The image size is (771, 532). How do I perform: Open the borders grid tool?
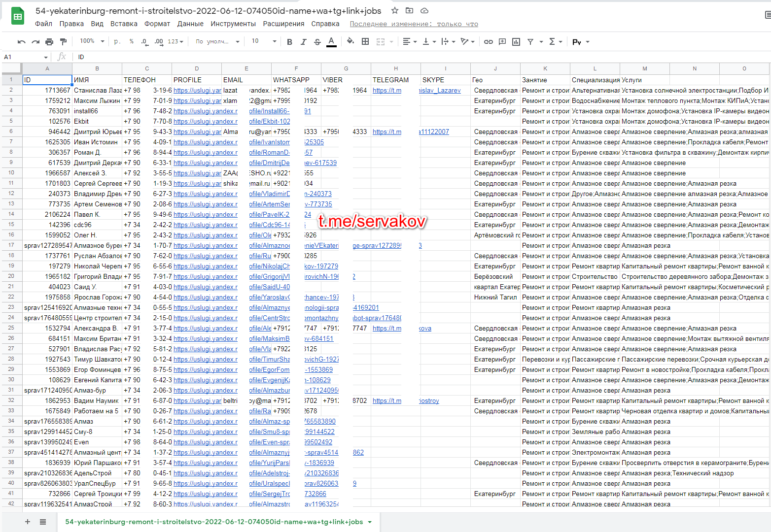click(365, 42)
